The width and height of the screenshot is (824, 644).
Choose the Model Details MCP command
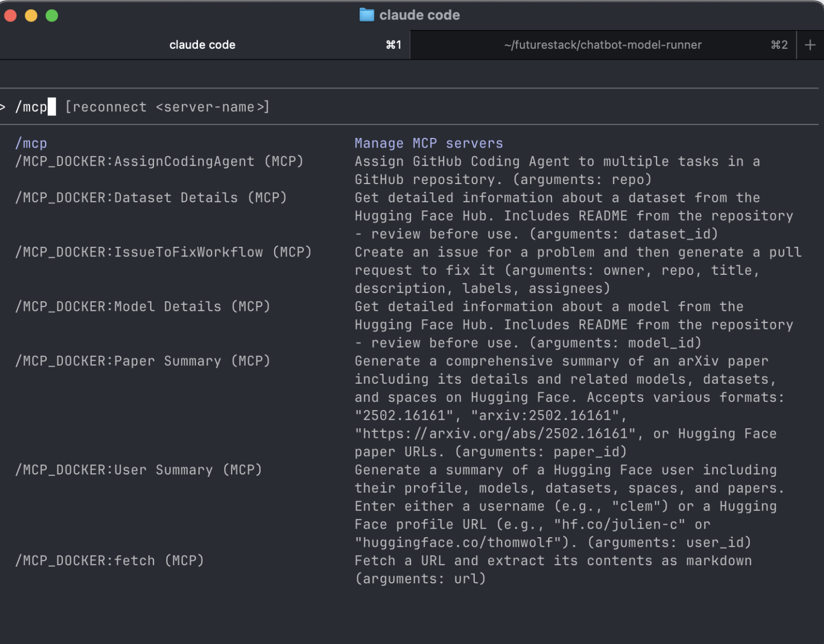[x=143, y=306]
